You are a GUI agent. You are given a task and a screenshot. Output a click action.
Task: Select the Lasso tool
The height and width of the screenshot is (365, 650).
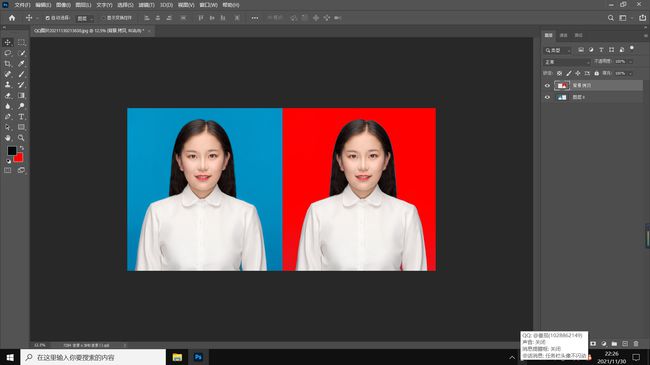pyautogui.click(x=7, y=53)
